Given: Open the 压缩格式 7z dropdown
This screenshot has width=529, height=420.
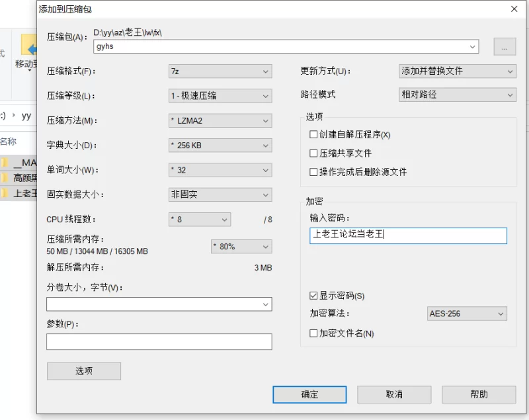Looking at the screenshot, I should click(x=220, y=71).
